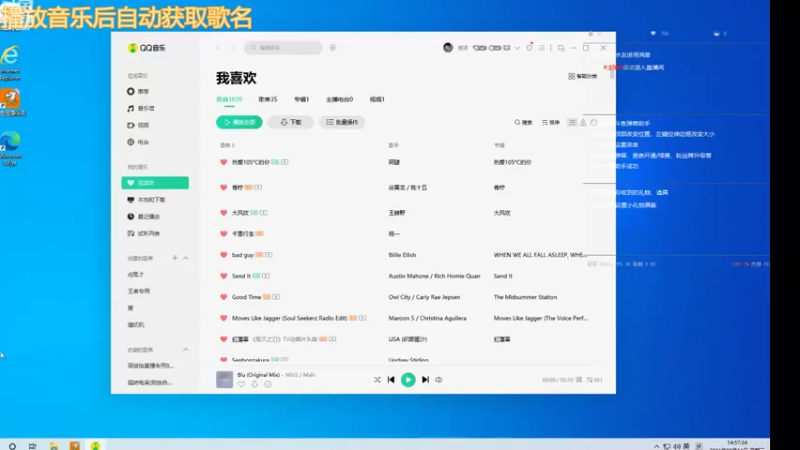Viewport: 800px width, 450px height.
Task: Open album The Midsummer Station
Action: pyautogui.click(x=525, y=297)
